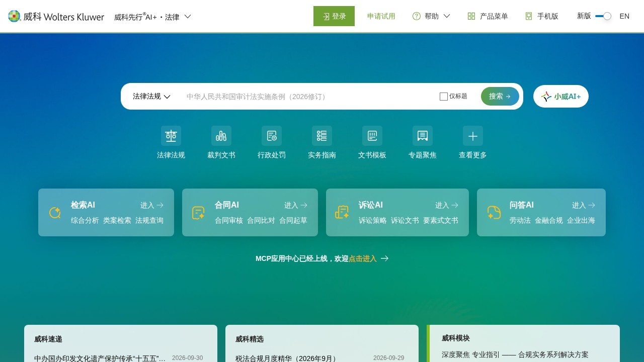Open 诉讼策略 under 诉讼AI
Screen dimensions: 644x362
tap(373, 220)
